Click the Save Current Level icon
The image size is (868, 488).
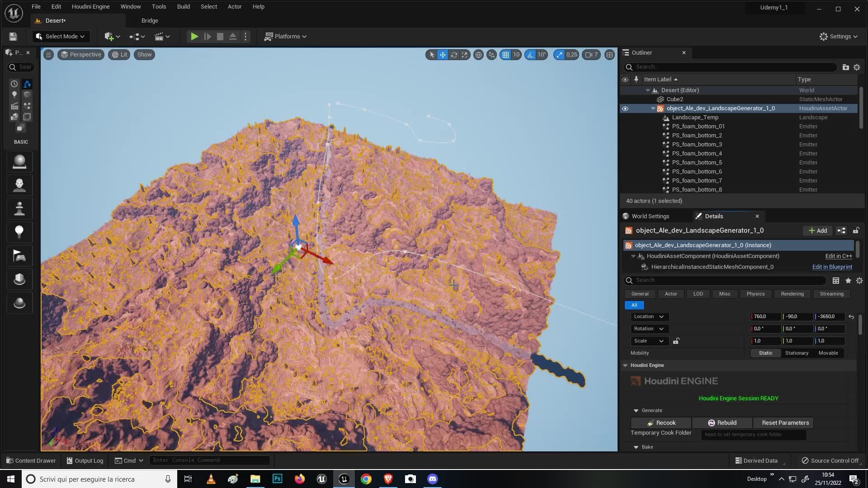(x=12, y=36)
